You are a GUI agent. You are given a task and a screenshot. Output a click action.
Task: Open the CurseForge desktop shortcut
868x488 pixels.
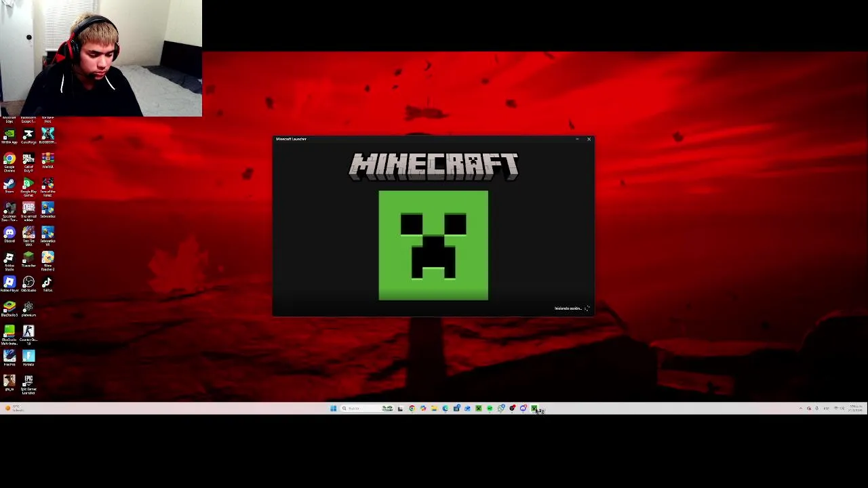[28, 136]
